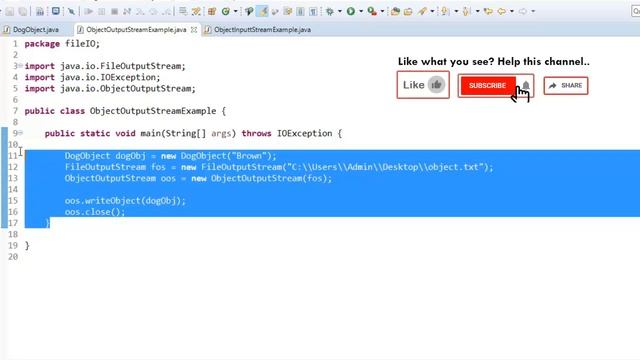Click the "import java.io.FileOutputStream;" line
The image size is (640, 360).
tap(105, 66)
